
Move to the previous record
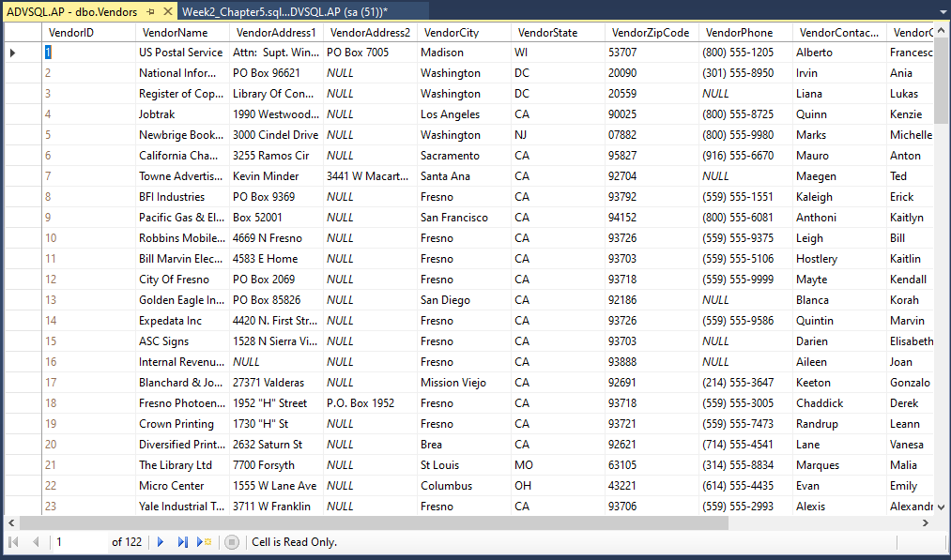click(36, 541)
